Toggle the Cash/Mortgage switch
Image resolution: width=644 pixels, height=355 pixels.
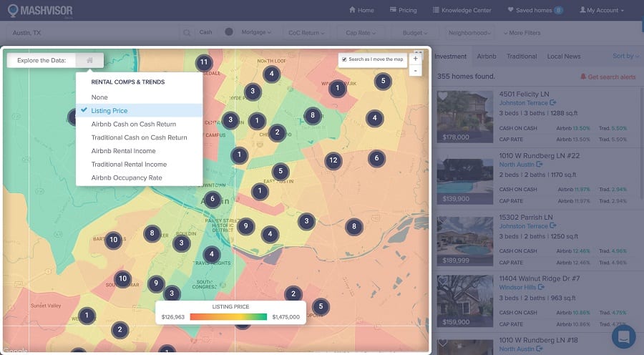[x=229, y=32]
